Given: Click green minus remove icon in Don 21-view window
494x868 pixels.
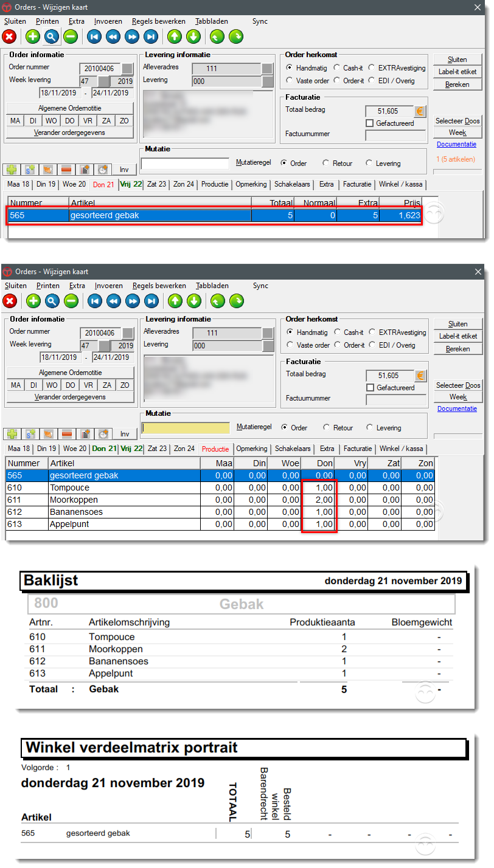Looking at the screenshot, I should (x=71, y=36).
